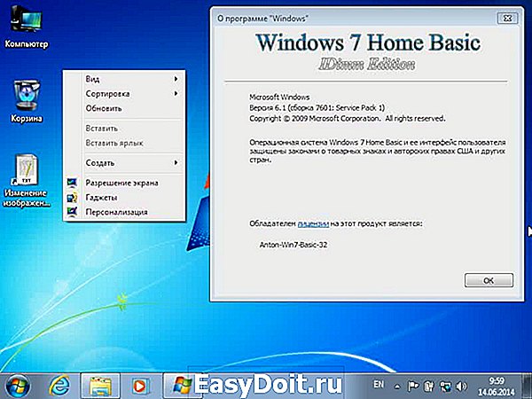The image size is (532, 399).
Task: Click the О программе "Windows" title bar
Action: pos(353,19)
